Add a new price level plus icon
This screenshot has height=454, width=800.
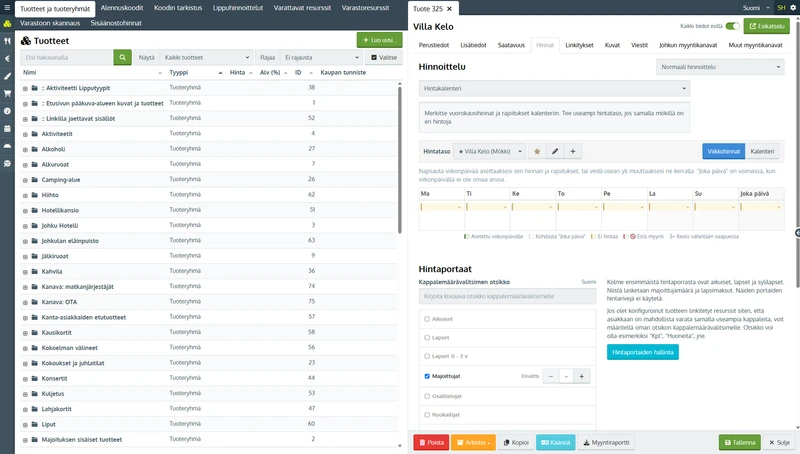click(x=573, y=152)
